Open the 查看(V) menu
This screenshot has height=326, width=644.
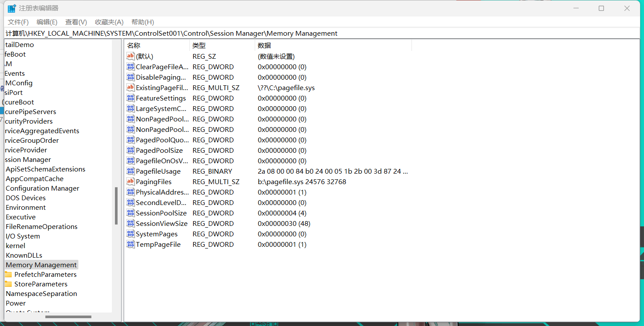pyautogui.click(x=76, y=22)
